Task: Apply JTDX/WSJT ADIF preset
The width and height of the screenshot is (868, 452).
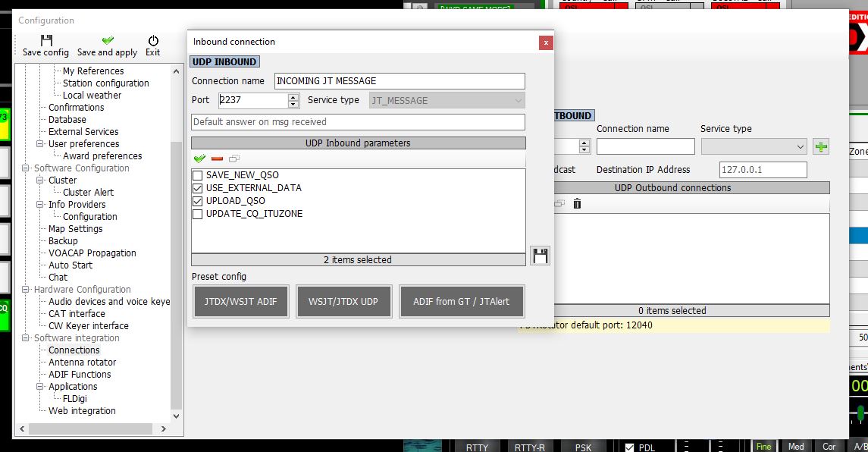Action: coord(241,302)
